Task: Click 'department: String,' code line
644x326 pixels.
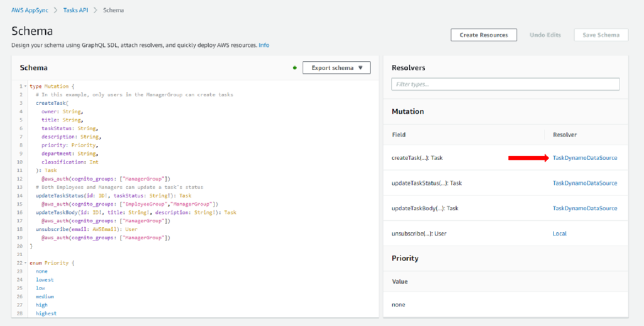Action: coord(70,154)
